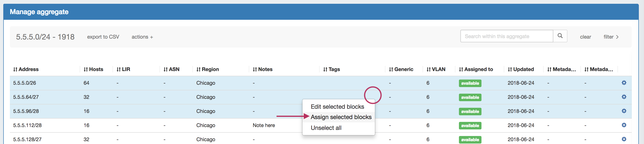Sort table by Updated column

(521, 69)
